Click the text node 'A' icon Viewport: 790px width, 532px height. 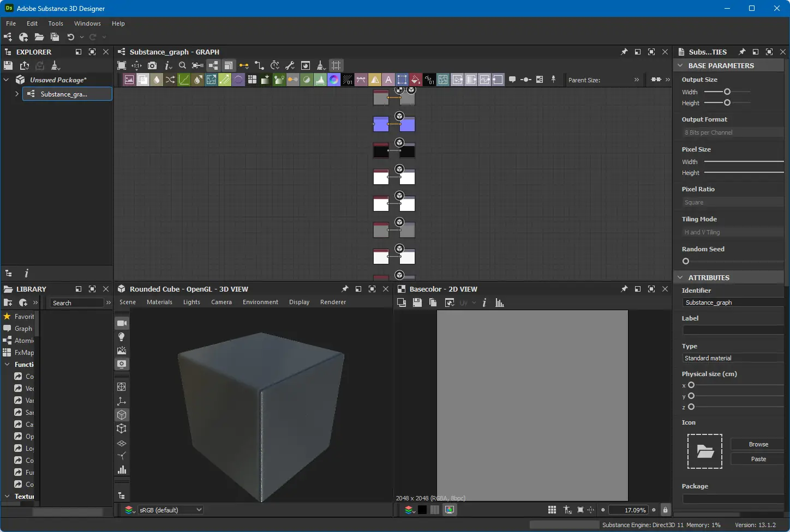pos(388,80)
